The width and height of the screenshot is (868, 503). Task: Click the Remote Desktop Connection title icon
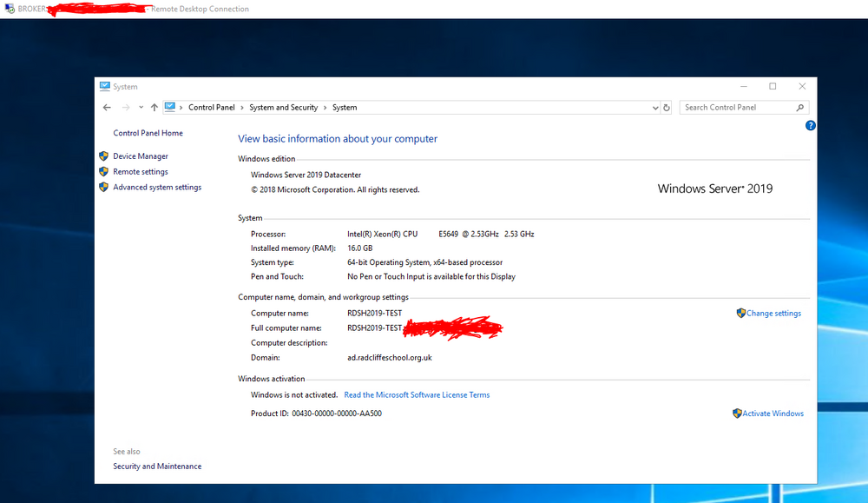coord(10,9)
